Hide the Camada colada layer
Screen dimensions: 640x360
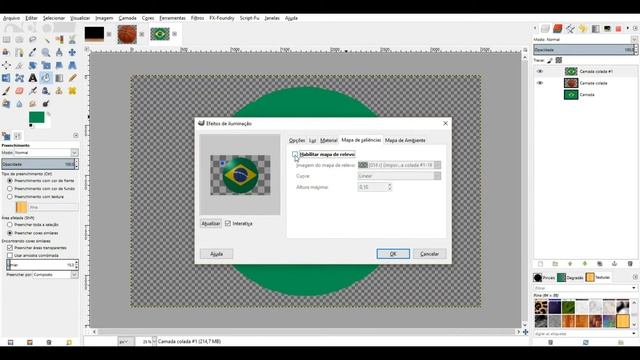540,83
